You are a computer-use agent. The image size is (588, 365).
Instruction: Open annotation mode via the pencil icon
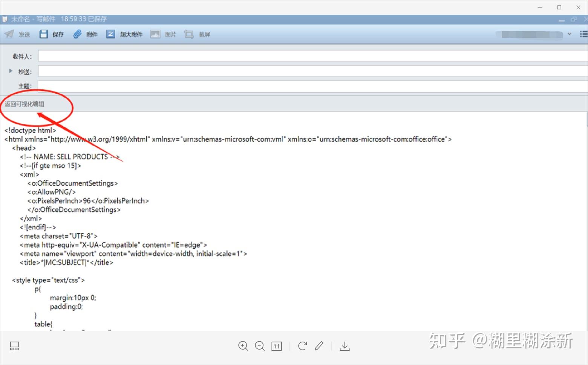[x=319, y=346]
